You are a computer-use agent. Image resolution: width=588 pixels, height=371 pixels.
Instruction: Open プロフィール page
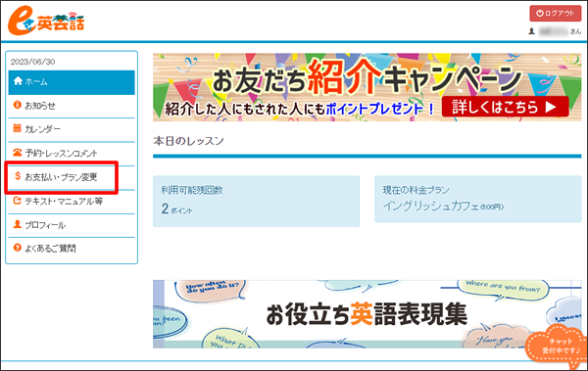[72, 225]
